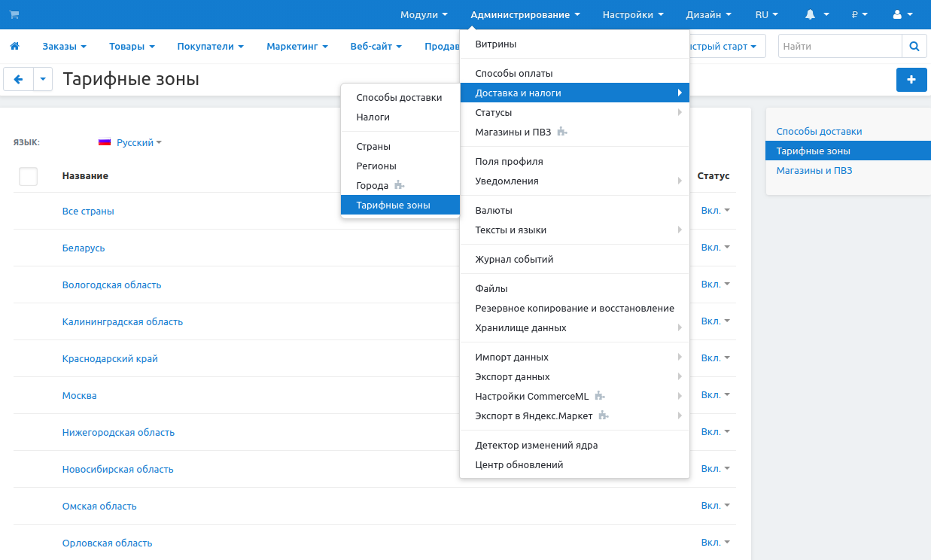931x560 pixels.
Task: Go to the home icon
Action: click(x=14, y=47)
